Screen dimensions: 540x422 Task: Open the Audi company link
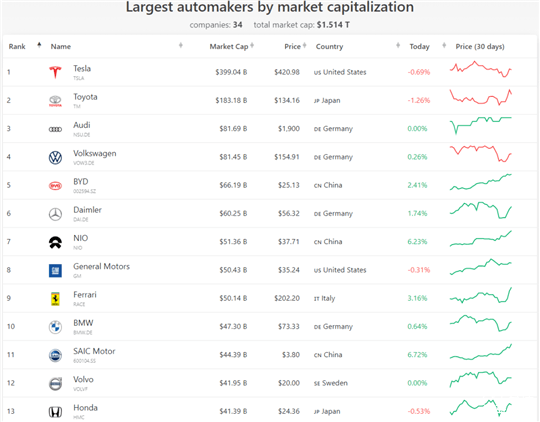(x=82, y=125)
